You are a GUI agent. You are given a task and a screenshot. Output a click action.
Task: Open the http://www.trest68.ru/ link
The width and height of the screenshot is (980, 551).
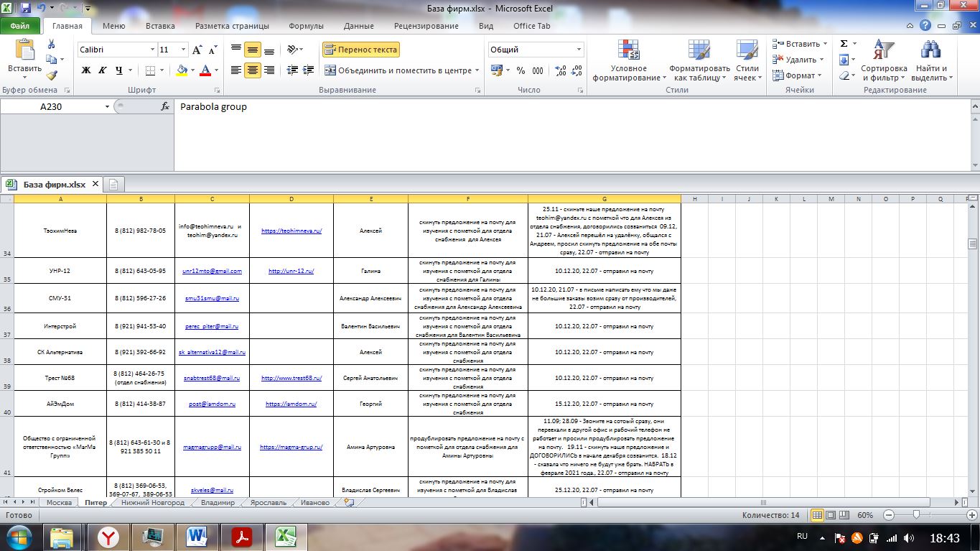(x=291, y=377)
